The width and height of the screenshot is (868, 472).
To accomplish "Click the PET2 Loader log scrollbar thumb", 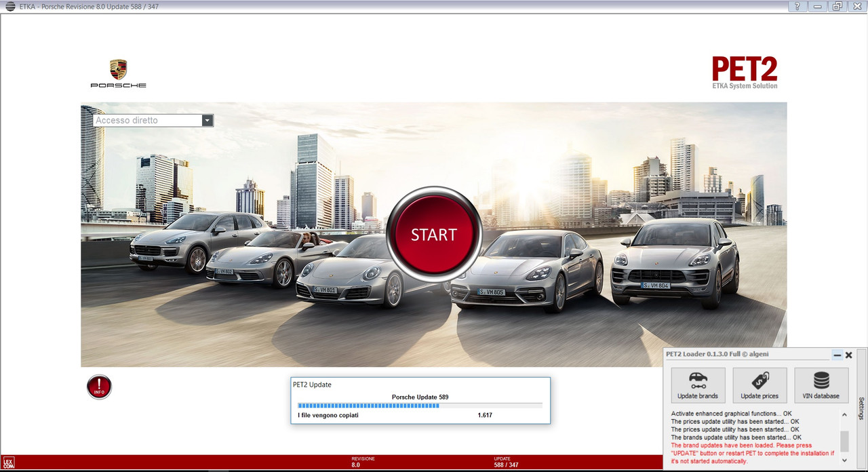I will tap(844, 441).
